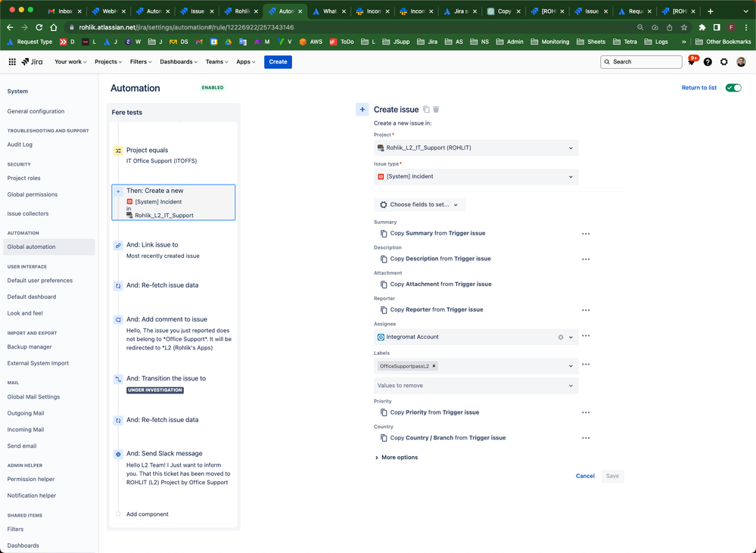Open Global permissions in sidebar
This screenshot has width=756, height=553.
coord(33,194)
